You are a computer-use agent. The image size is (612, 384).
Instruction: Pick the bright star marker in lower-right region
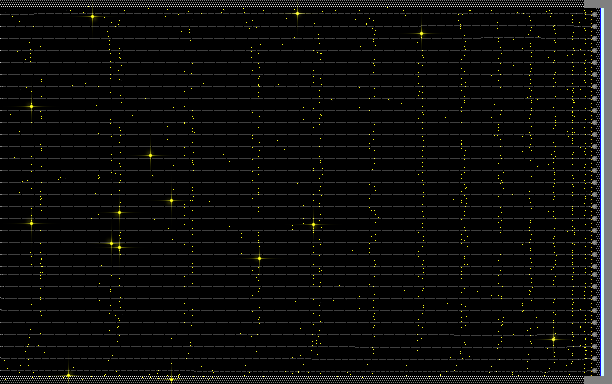tap(553, 339)
